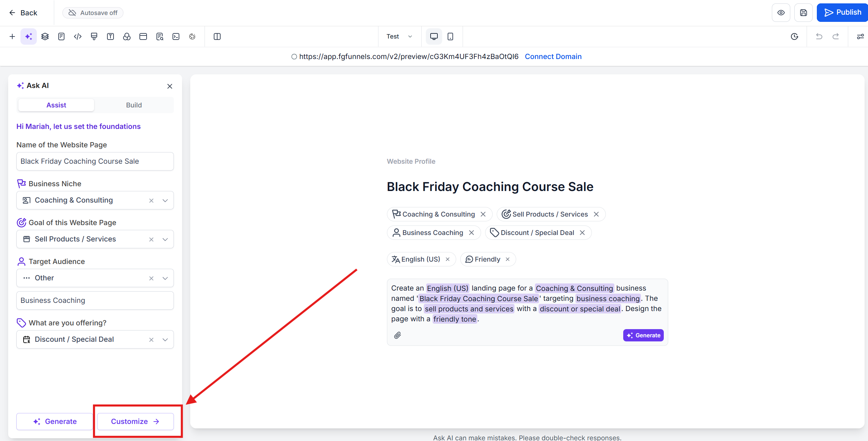Viewport: 868px width, 441px height.
Task: Toggle Autosave off setting
Action: [93, 13]
